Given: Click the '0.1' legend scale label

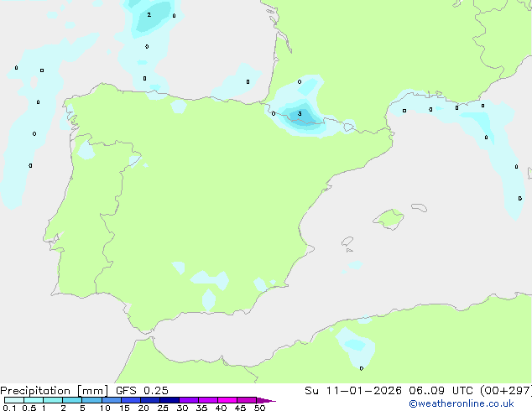Looking at the screenshot, I should click(9, 408).
